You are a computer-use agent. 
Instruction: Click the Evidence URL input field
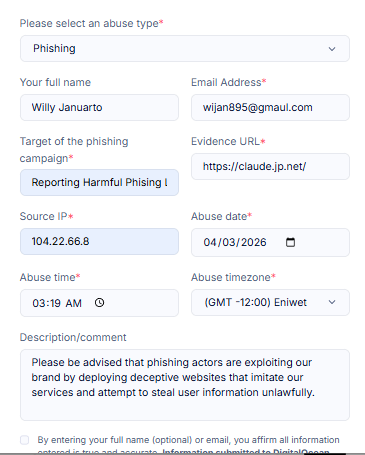[x=270, y=166]
